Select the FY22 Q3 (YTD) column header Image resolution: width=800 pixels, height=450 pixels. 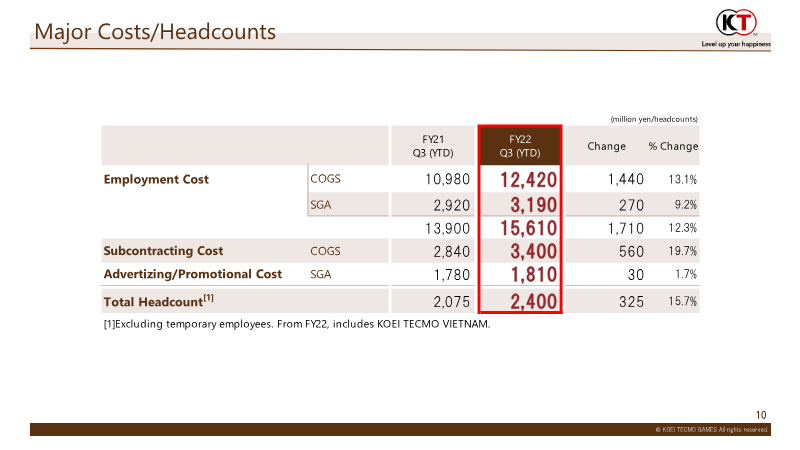coord(520,146)
